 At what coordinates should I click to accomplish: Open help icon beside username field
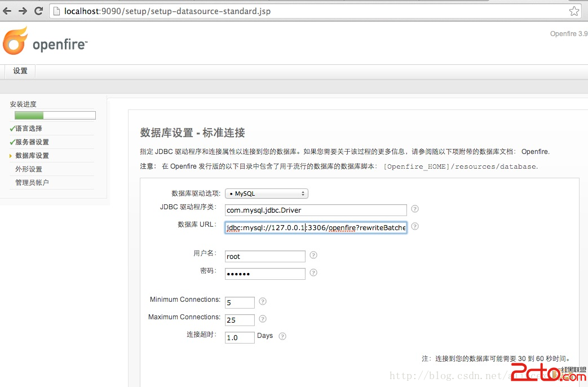tap(313, 255)
